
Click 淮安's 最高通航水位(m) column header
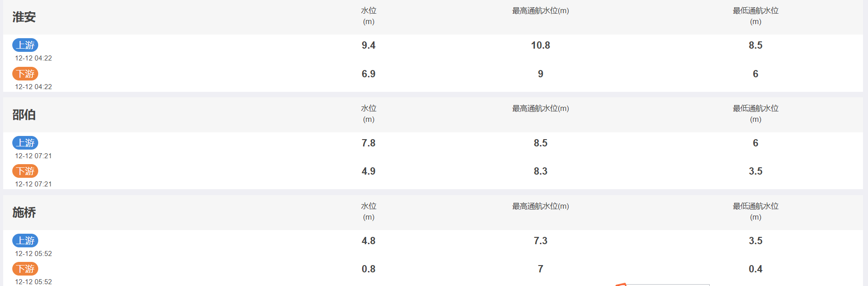(540, 11)
